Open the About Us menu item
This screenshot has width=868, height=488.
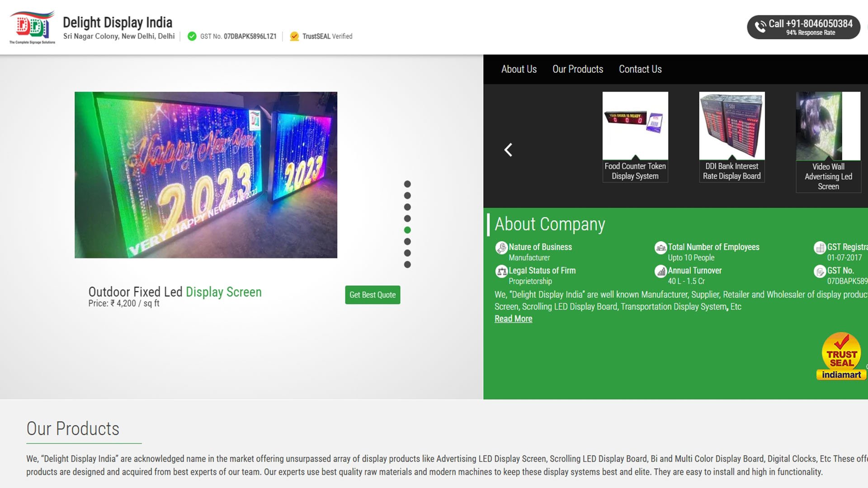(x=519, y=69)
